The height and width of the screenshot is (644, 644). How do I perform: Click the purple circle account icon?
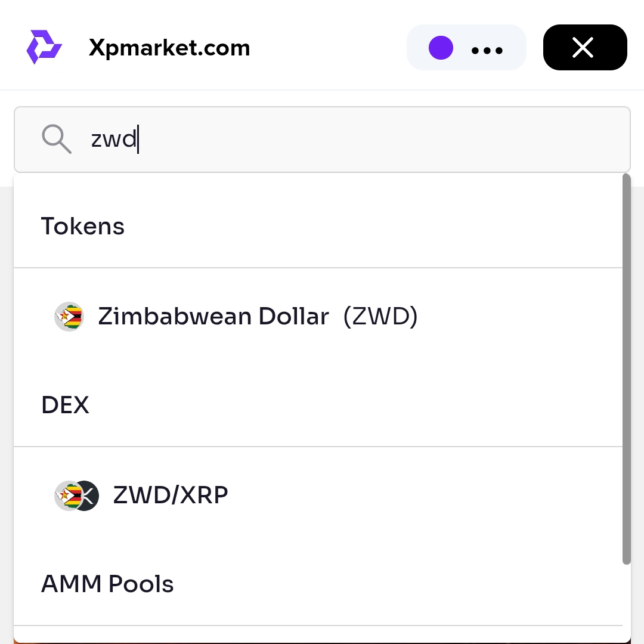[x=441, y=48]
